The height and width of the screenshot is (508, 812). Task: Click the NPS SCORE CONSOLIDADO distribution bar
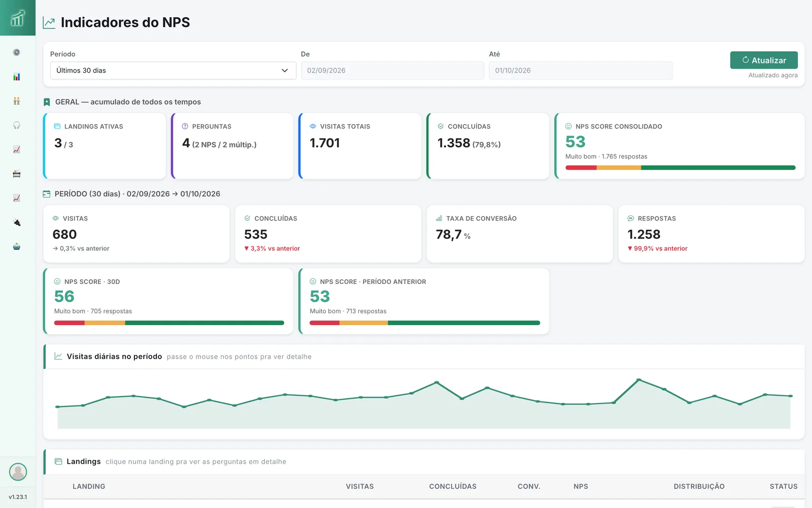[x=680, y=168]
